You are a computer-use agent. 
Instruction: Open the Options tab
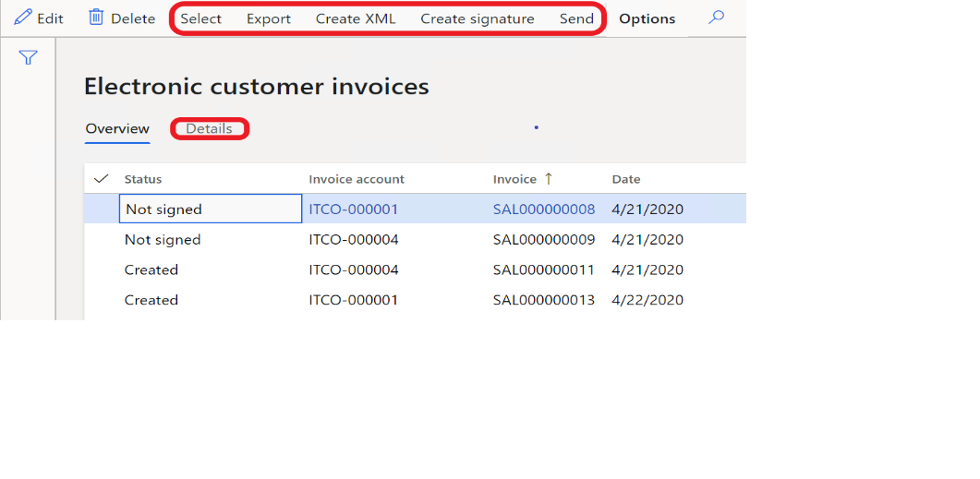(647, 18)
